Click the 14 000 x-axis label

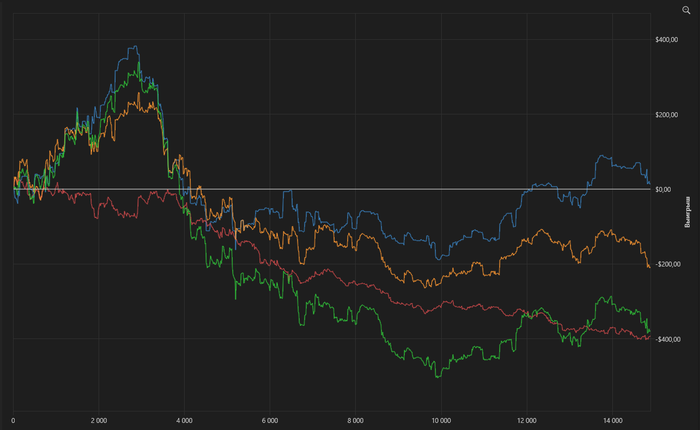[613, 420]
